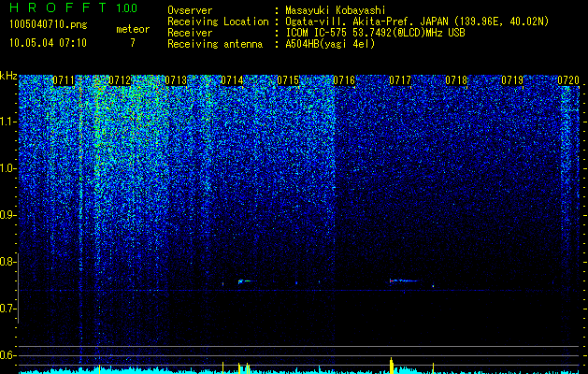Click the 1.0 kHz axis label
588x374 pixels.
coord(8,168)
